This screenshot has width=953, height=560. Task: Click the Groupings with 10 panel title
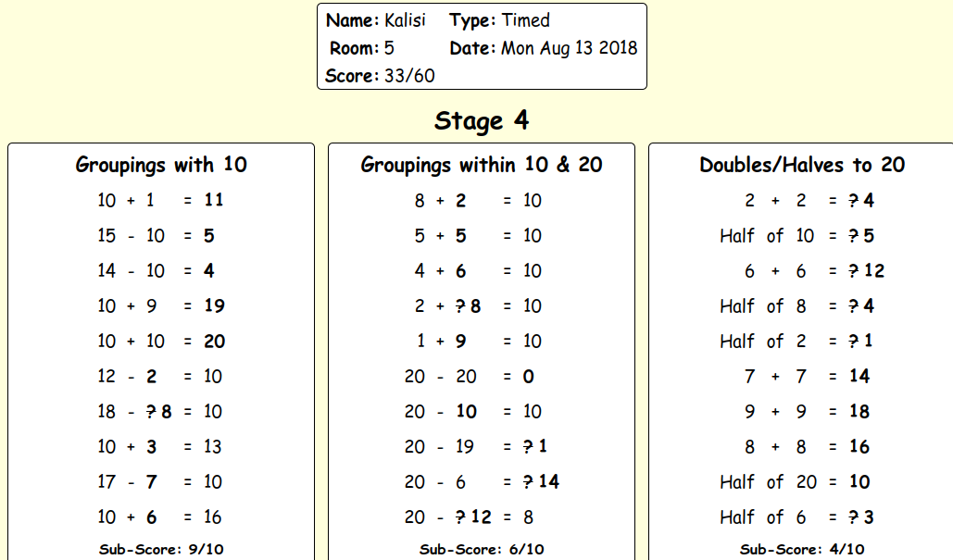[x=161, y=165]
